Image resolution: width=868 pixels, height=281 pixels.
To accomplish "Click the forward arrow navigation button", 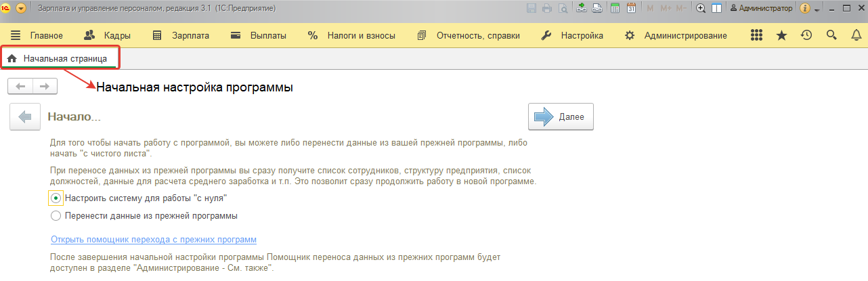I will tap(45, 86).
